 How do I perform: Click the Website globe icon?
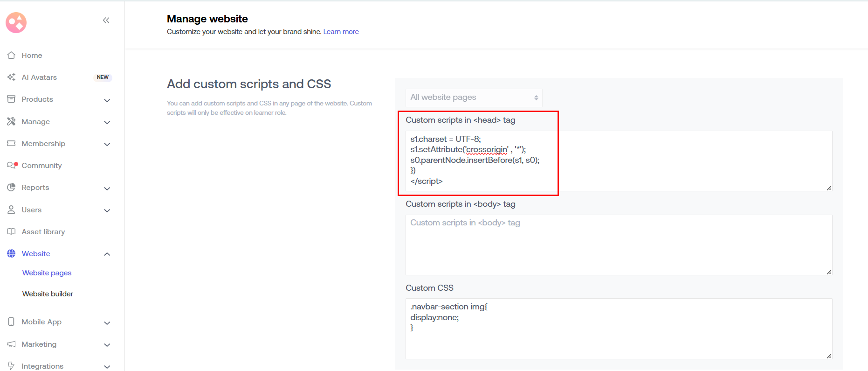[11, 253]
